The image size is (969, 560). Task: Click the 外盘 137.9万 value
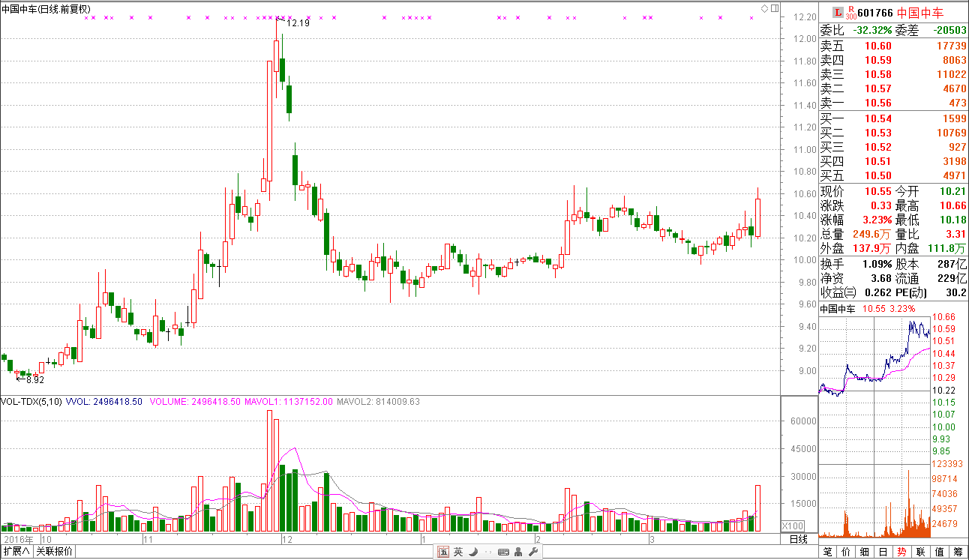[x=872, y=248]
